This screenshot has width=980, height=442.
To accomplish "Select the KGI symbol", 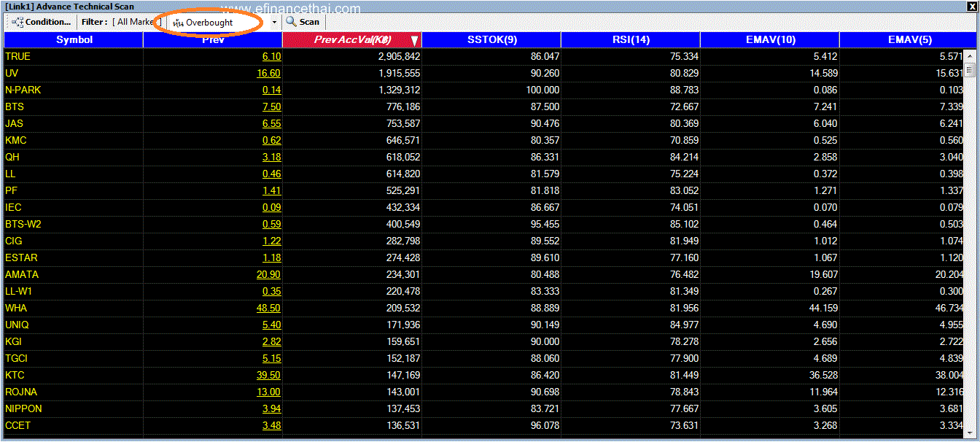I will tap(14, 341).
